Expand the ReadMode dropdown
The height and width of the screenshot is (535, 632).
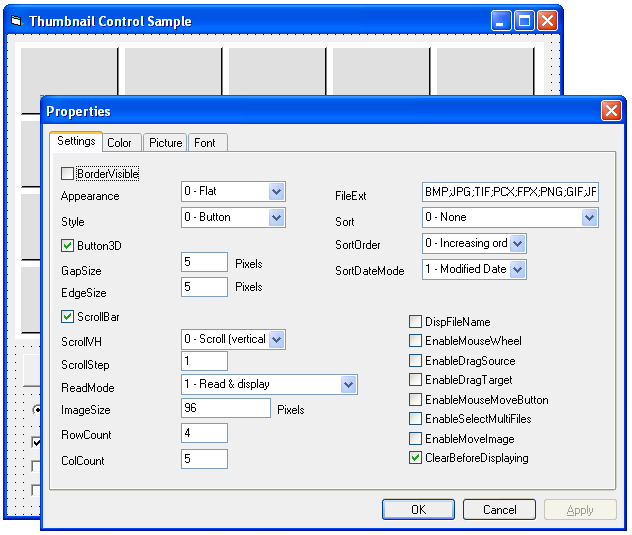[x=348, y=384]
